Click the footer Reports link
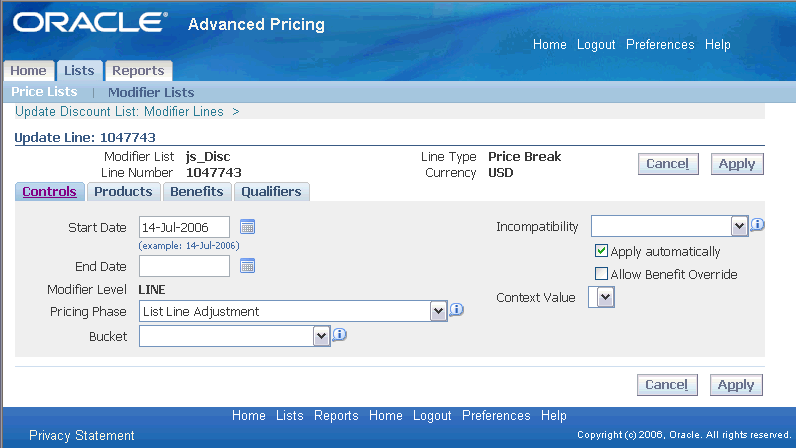 336,415
